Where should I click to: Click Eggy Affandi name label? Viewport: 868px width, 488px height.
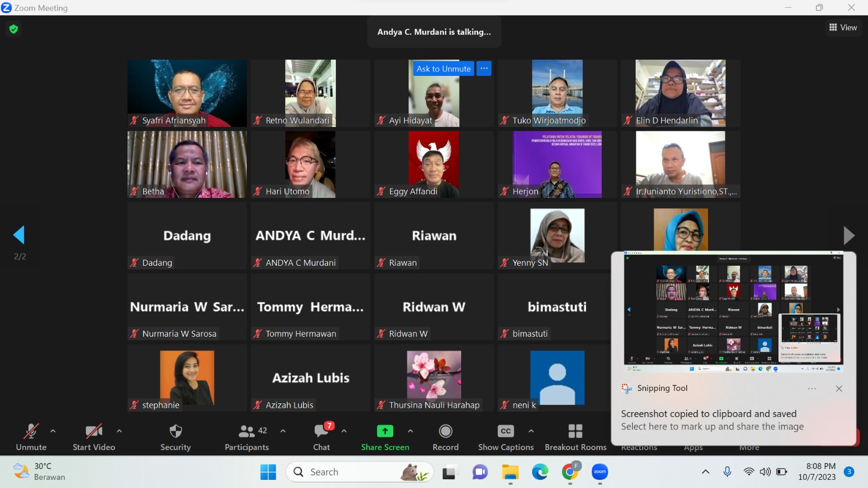tap(413, 191)
